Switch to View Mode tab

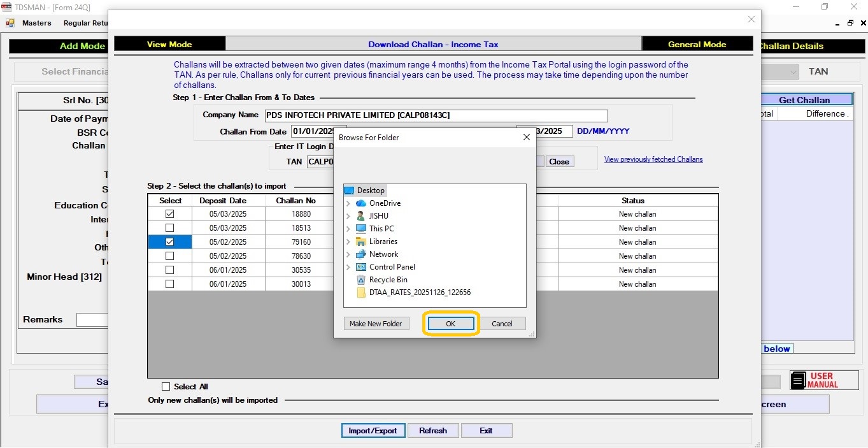tap(169, 44)
